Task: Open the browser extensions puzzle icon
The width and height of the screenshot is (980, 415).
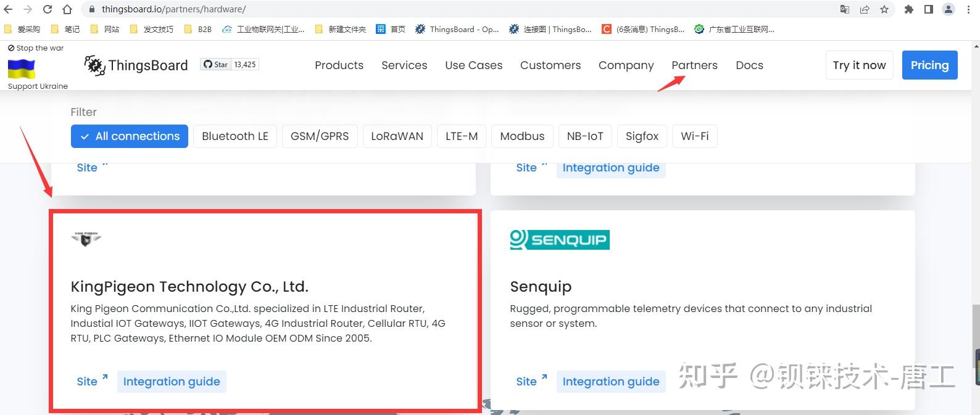Action: [x=908, y=9]
